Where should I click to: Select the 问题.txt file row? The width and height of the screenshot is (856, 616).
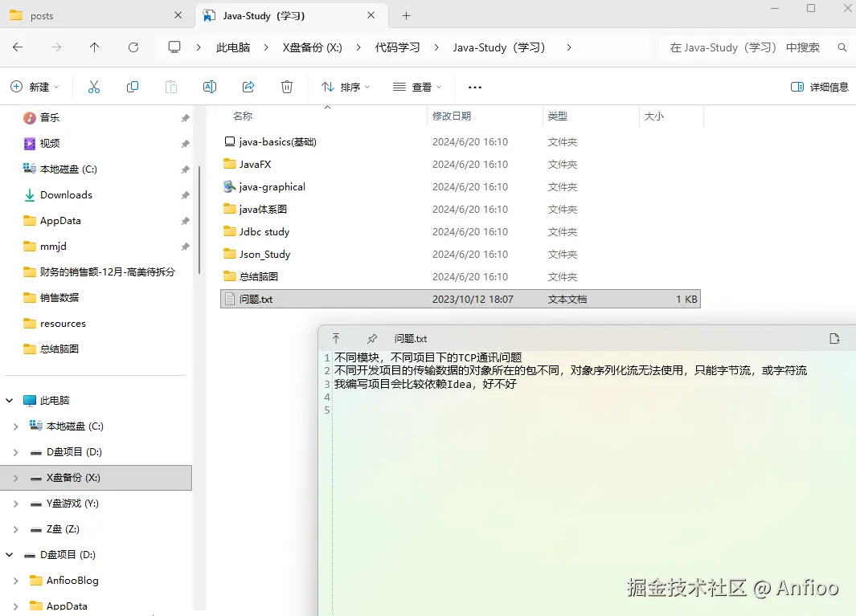461,299
